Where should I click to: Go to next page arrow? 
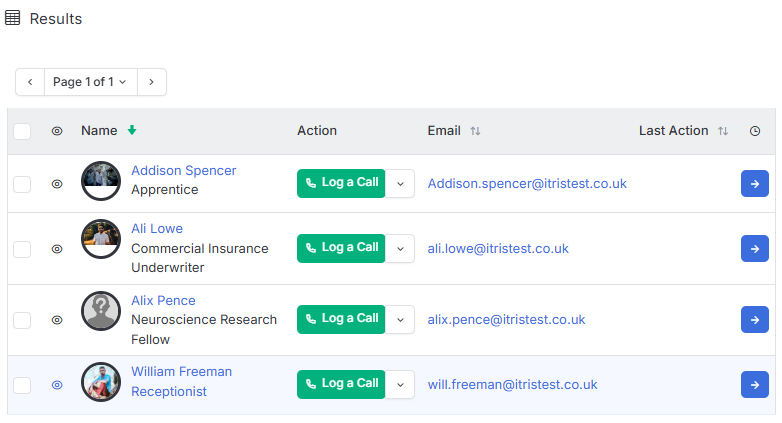click(x=152, y=82)
